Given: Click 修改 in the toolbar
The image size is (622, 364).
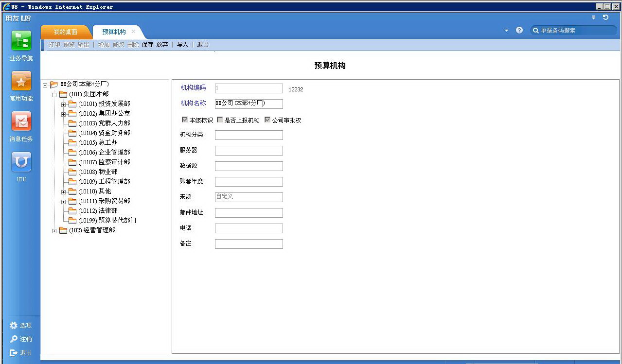Looking at the screenshot, I should click(x=118, y=45).
